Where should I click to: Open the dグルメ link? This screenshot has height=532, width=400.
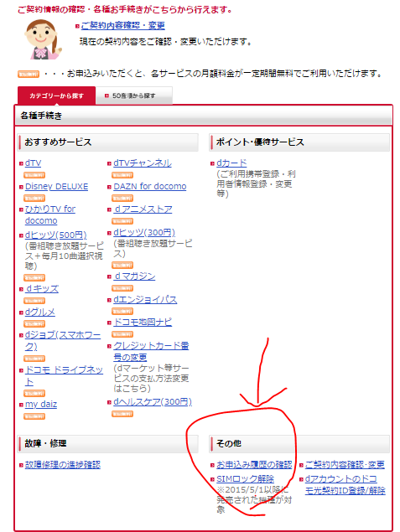pos(40,312)
